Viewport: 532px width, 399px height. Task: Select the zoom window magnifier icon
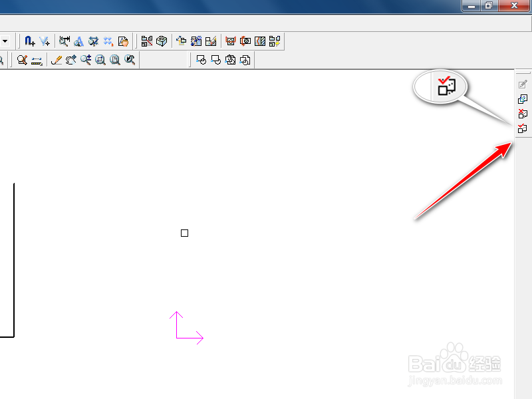100,60
